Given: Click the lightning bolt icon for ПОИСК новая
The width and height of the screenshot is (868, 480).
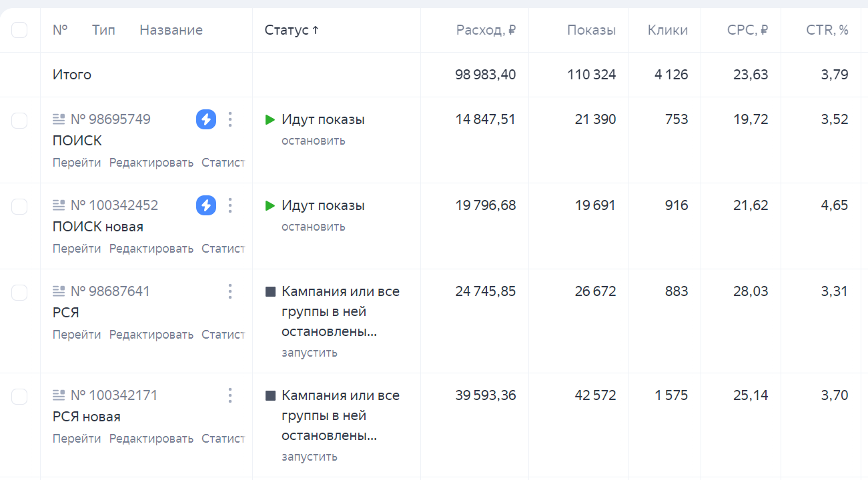Looking at the screenshot, I should pyautogui.click(x=206, y=205).
